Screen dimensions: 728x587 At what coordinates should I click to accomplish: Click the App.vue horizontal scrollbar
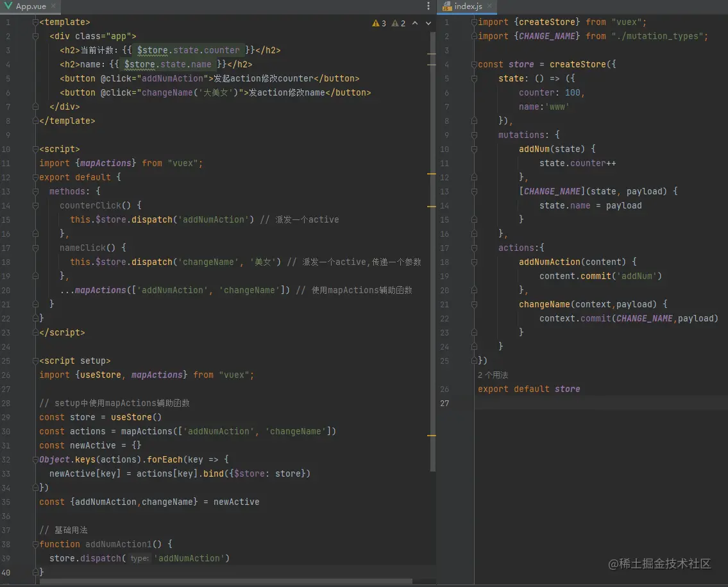click(x=226, y=581)
